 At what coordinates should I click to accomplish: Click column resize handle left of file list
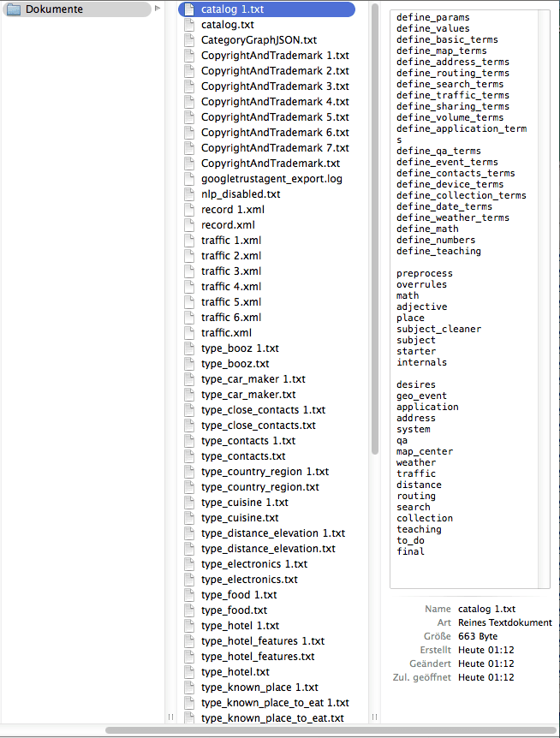tap(170, 717)
